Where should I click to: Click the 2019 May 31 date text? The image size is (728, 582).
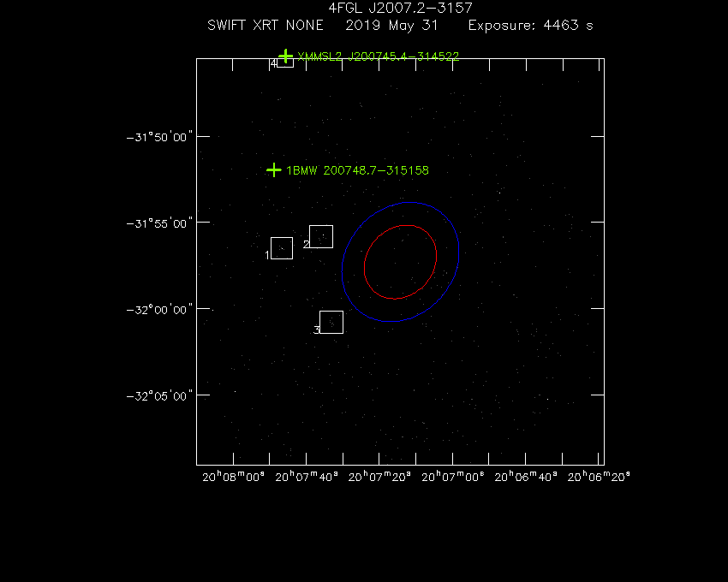point(391,26)
